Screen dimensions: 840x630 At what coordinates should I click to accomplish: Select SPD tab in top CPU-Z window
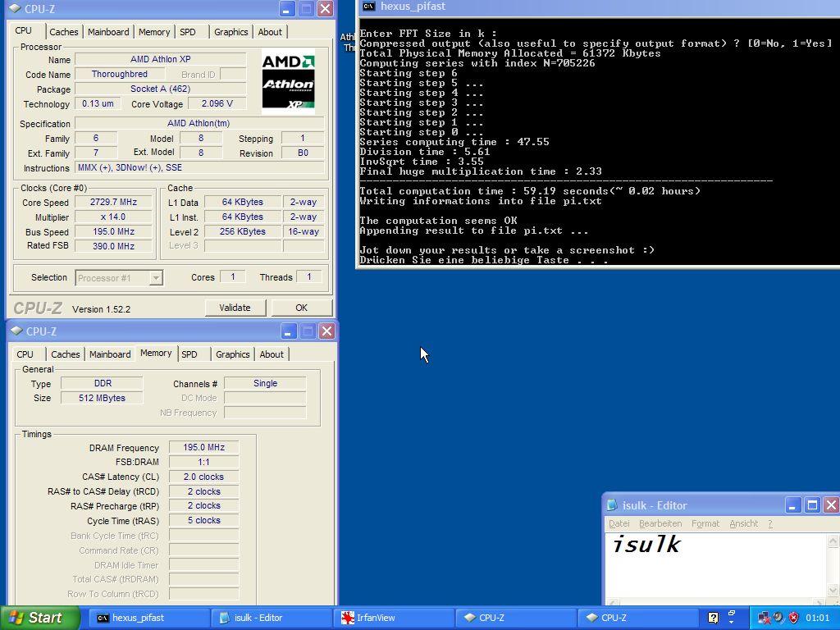pyautogui.click(x=188, y=32)
